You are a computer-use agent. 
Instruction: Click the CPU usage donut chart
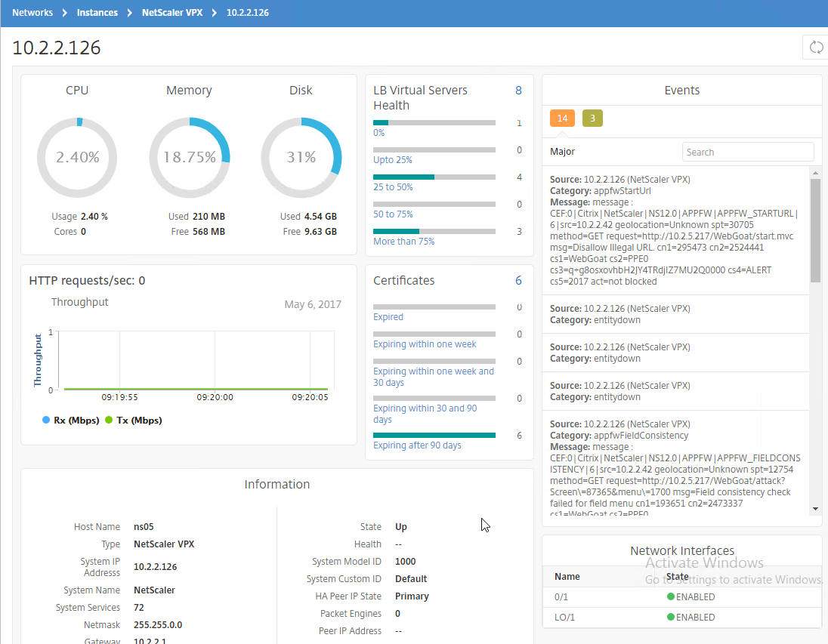77,158
